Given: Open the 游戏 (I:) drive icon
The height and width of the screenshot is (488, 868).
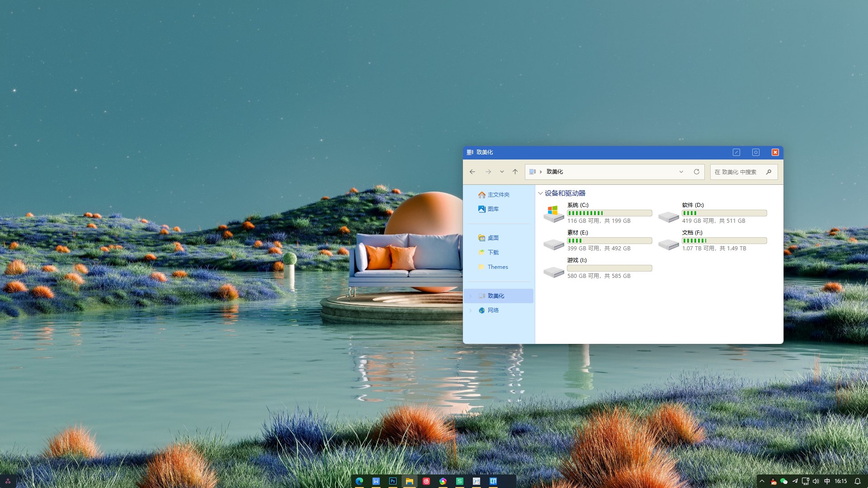Looking at the screenshot, I should pyautogui.click(x=553, y=271).
